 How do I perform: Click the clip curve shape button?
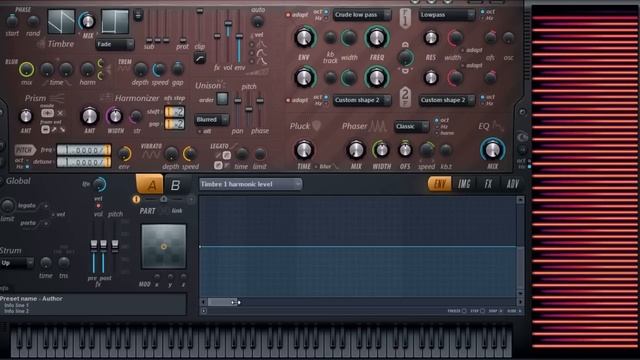tap(200, 58)
